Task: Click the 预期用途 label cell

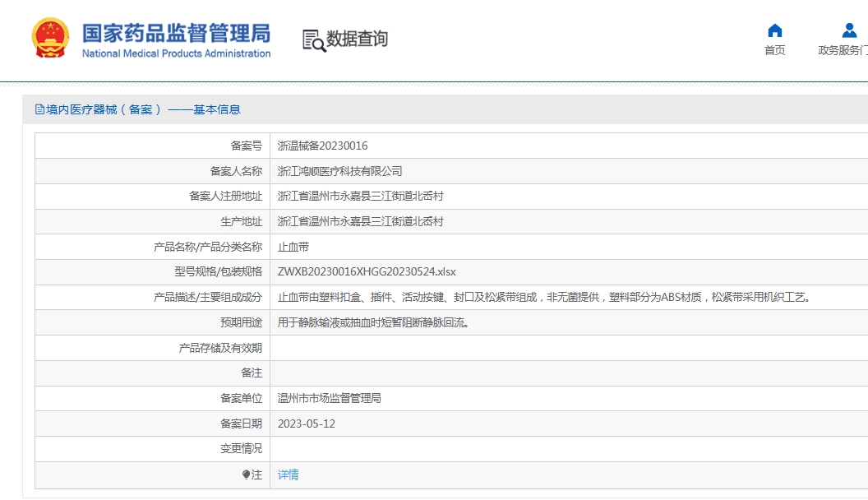Action: click(x=152, y=323)
